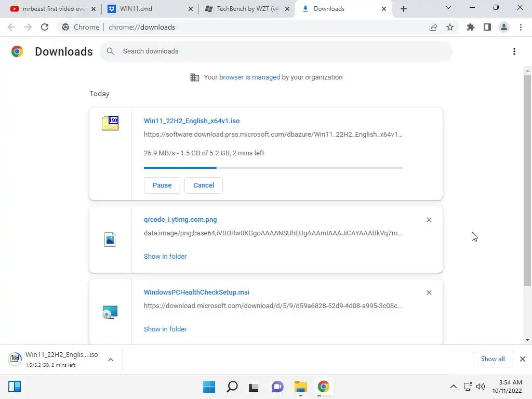The width and height of the screenshot is (532, 399).
Task: Click Show all downloads button
Action: point(493,359)
